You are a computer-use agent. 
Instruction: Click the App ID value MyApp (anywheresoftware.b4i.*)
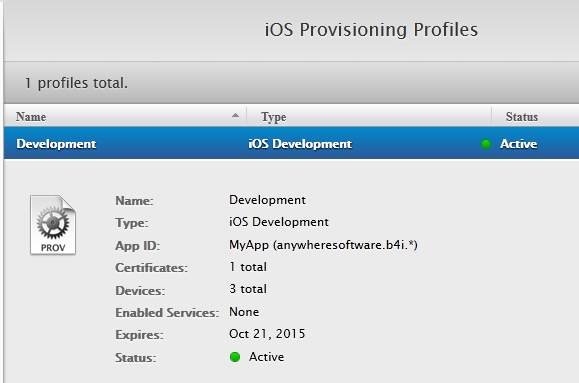[x=323, y=245]
